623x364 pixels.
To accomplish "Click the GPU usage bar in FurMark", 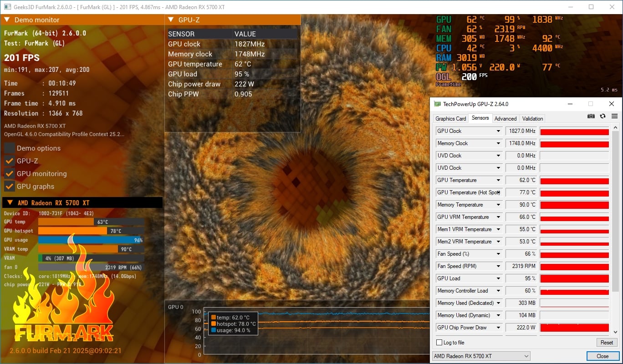I will 91,240.
